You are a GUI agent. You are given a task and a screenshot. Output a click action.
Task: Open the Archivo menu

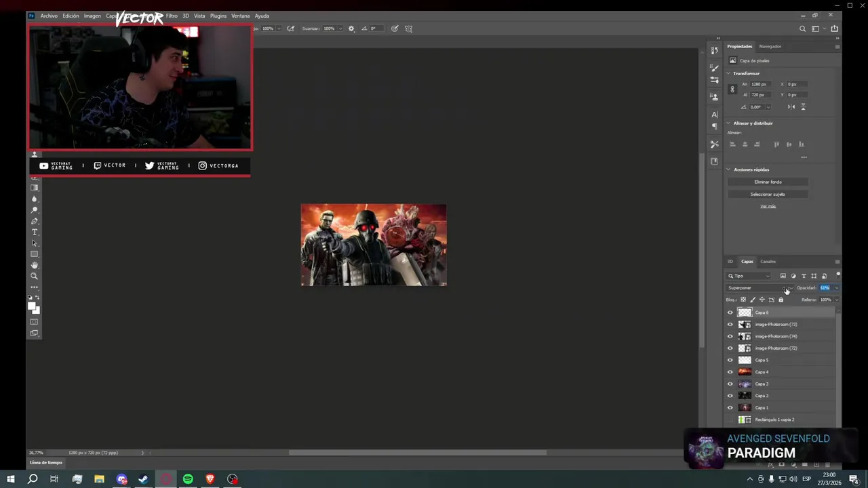pyautogui.click(x=49, y=16)
